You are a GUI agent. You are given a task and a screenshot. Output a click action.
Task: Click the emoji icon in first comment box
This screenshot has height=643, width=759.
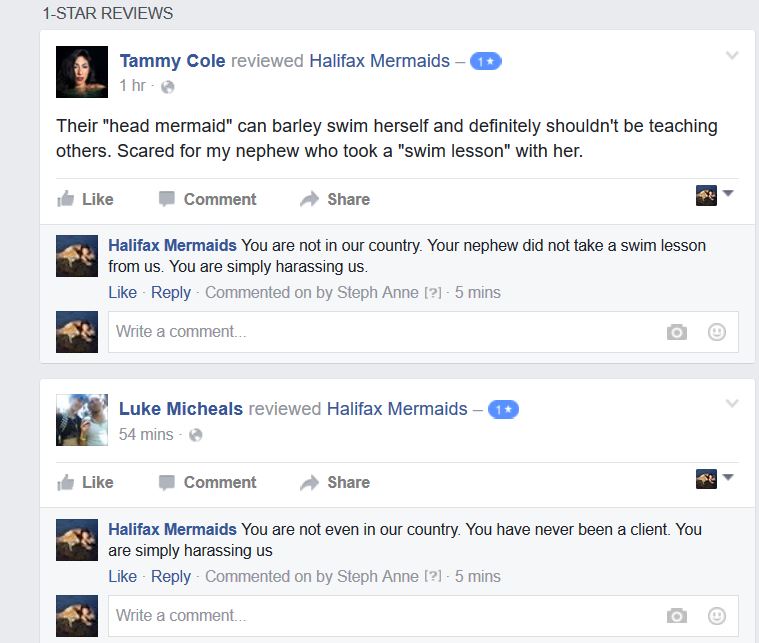(x=717, y=332)
